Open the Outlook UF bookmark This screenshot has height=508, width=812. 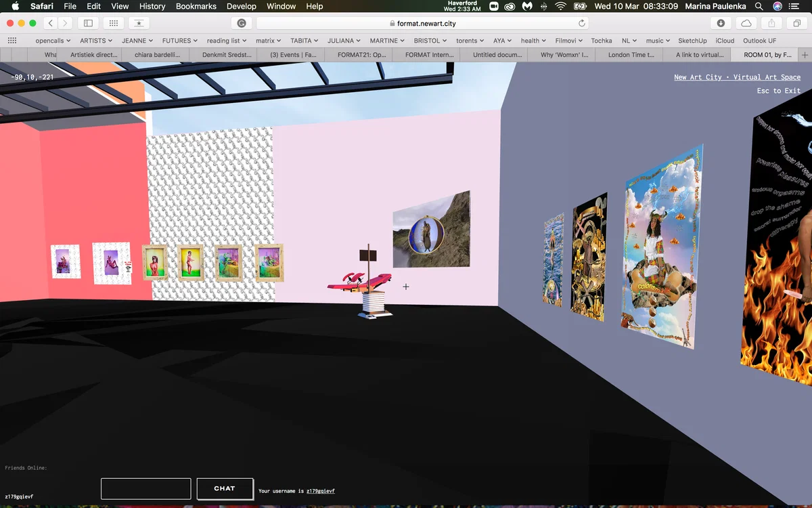pos(760,41)
